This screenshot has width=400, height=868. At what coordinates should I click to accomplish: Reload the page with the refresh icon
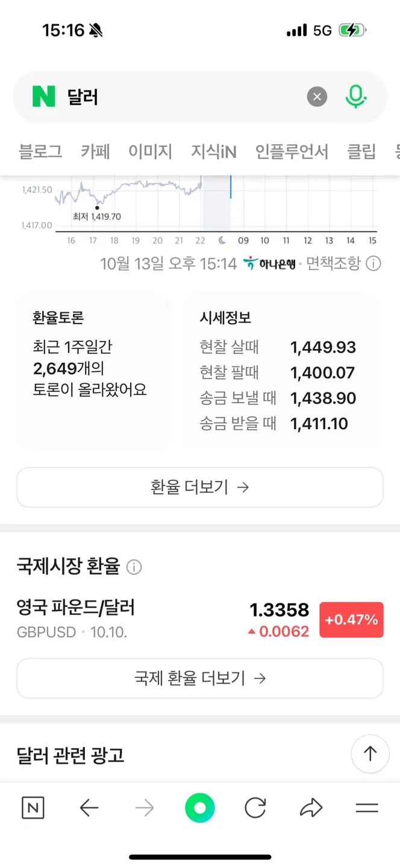coord(255,808)
